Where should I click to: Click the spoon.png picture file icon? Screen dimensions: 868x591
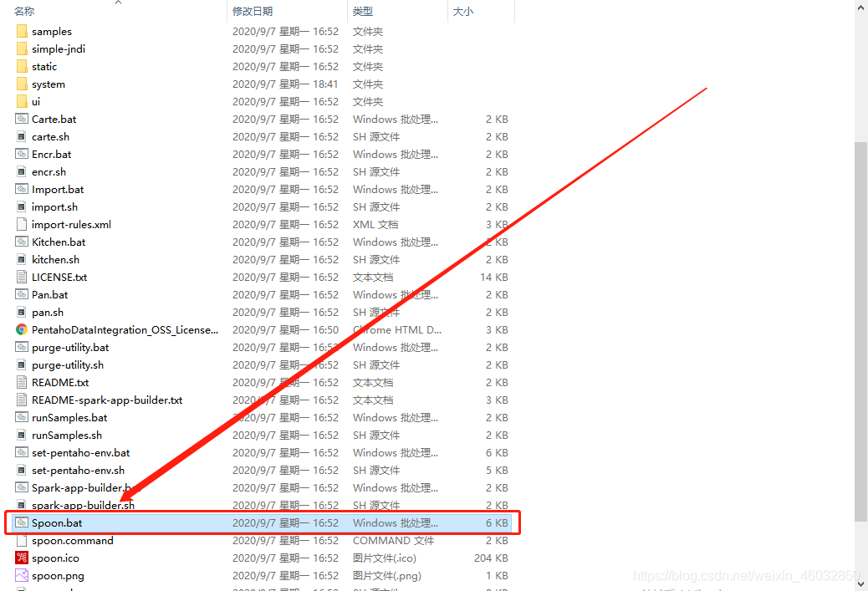pyautogui.click(x=22, y=575)
